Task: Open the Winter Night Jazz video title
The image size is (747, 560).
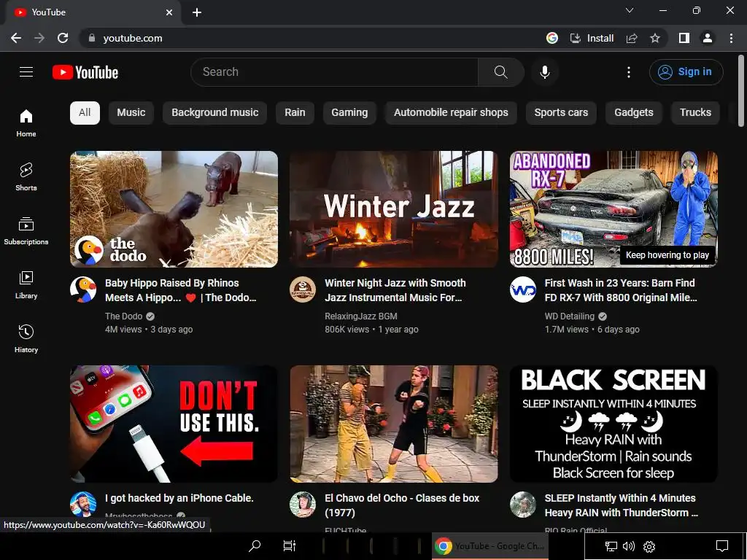Action: (x=395, y=290)
